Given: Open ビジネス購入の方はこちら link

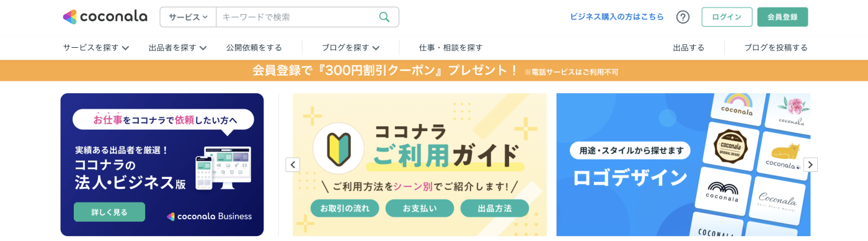Looking at the screenshot, I should (617, 17).
